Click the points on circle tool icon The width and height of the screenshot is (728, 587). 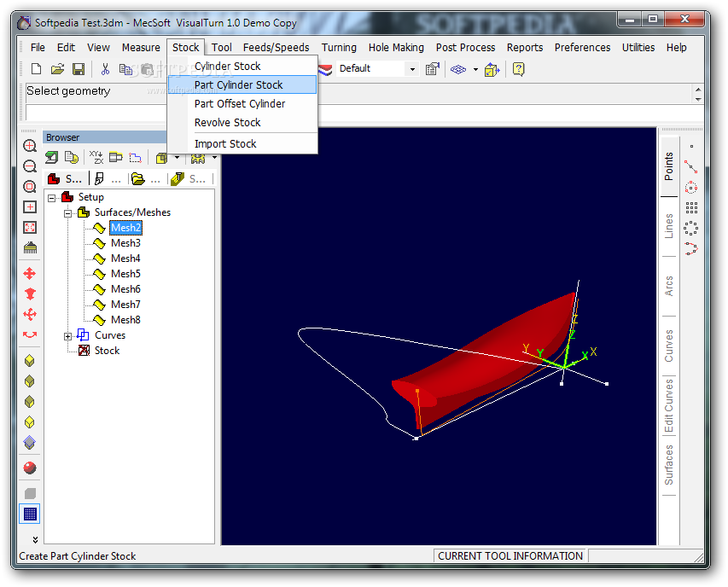[690, 187]
